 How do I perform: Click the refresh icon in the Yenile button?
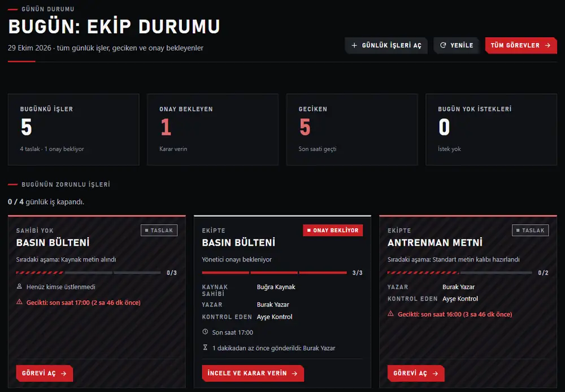(443, 45)
